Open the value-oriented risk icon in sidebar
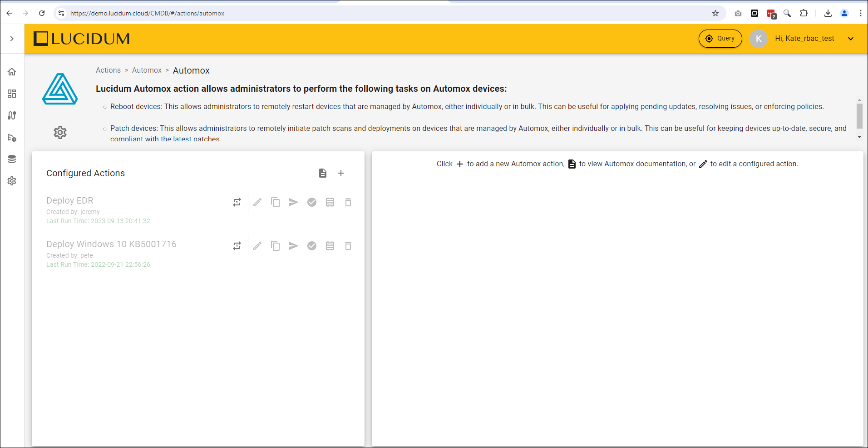Viewport: 868px width, 448px height. pyautogui.click(x=12, y=115)
